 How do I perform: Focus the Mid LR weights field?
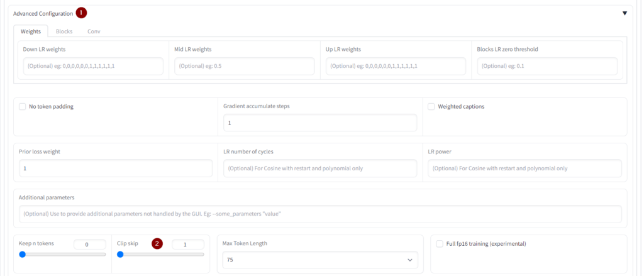pos(244,66)
